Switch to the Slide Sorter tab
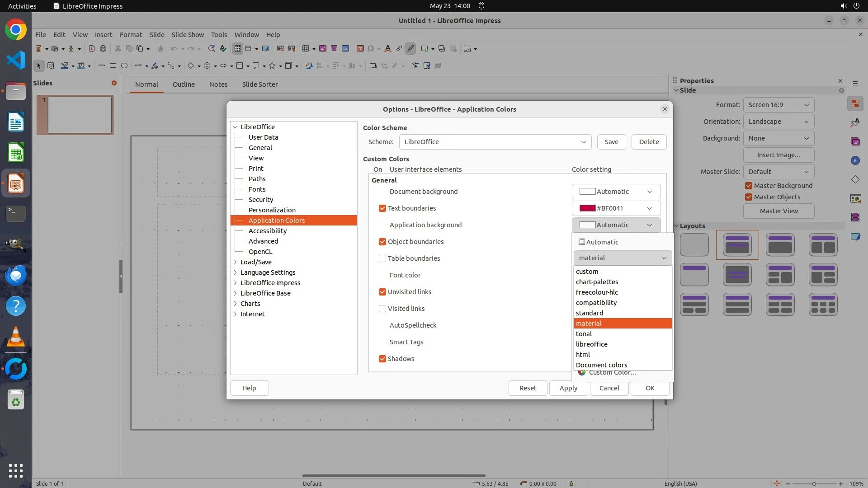This screenshot has height=488, width=868. [259, 84]
